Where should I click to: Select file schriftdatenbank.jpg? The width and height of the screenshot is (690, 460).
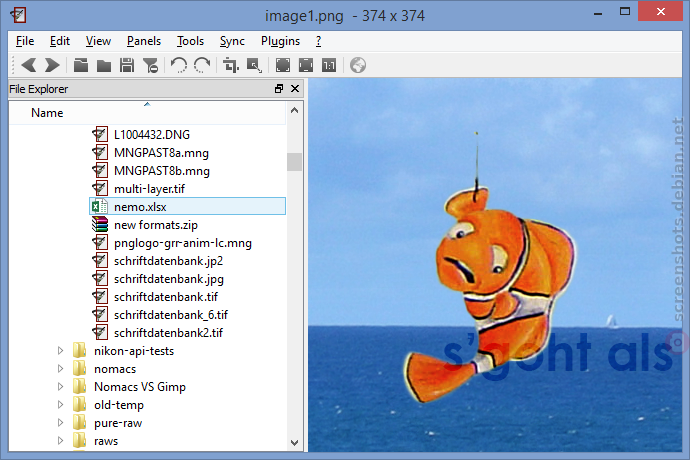coord(169,279)
